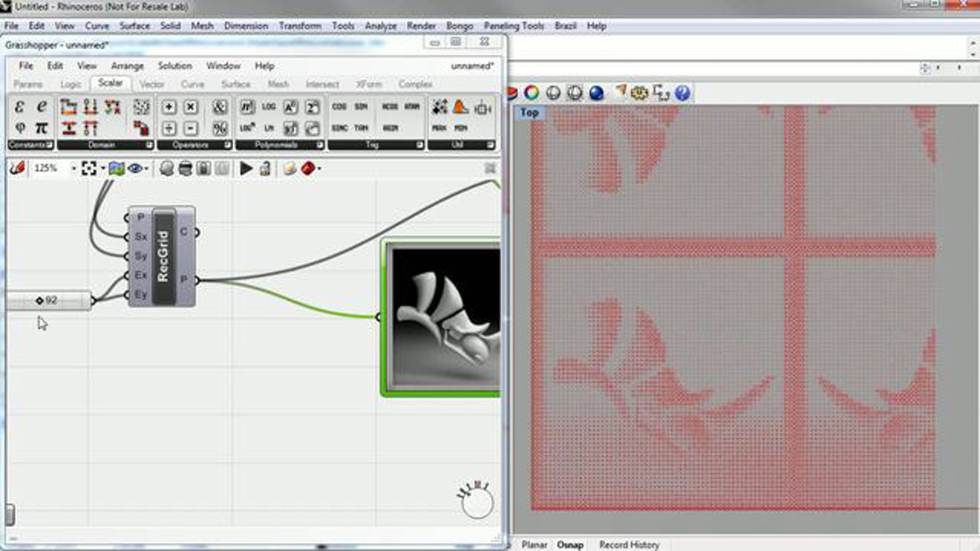Select the MAX utility component
This screenshot has width=980, height=551.
pyautogui.click(x=439, y=128)
